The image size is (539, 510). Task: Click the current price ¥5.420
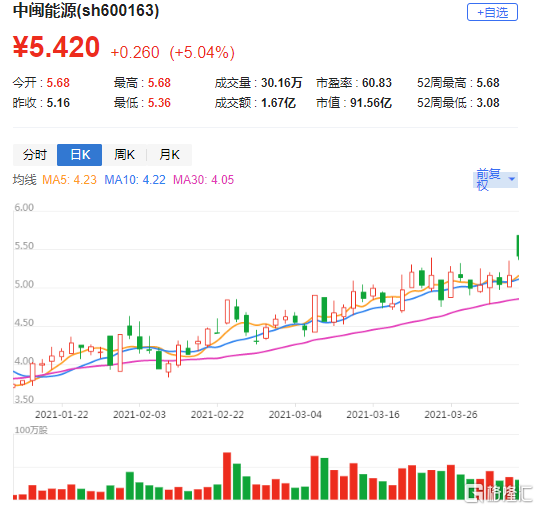pos(56,47)
